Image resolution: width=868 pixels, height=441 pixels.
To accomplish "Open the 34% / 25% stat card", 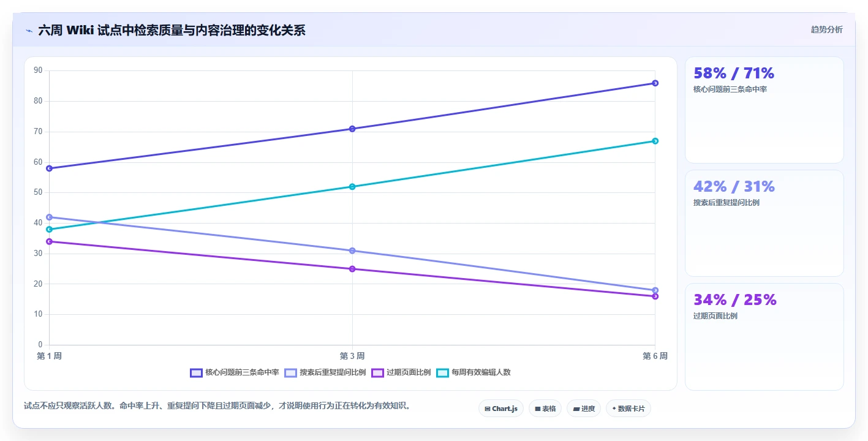I will (764, 337).
